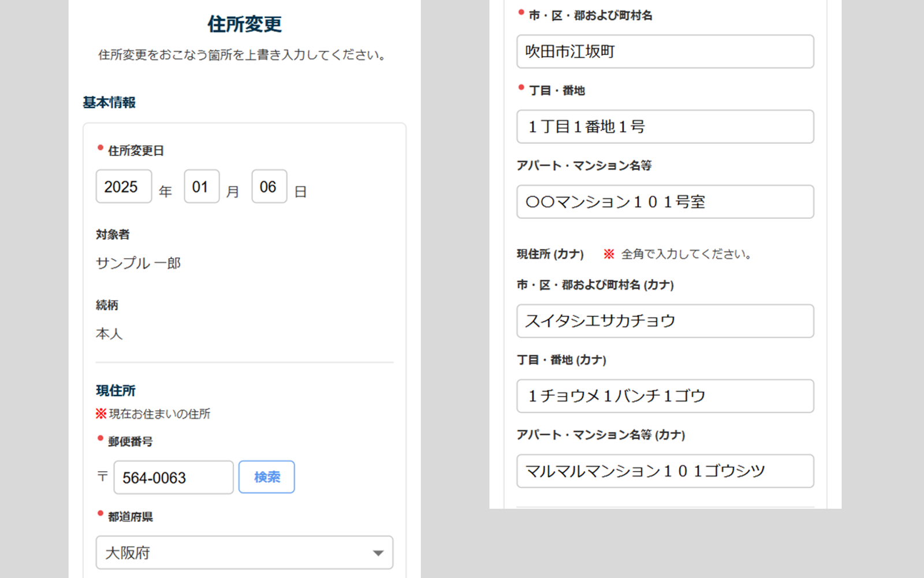Select the day field showing 06

click(269, 187)
